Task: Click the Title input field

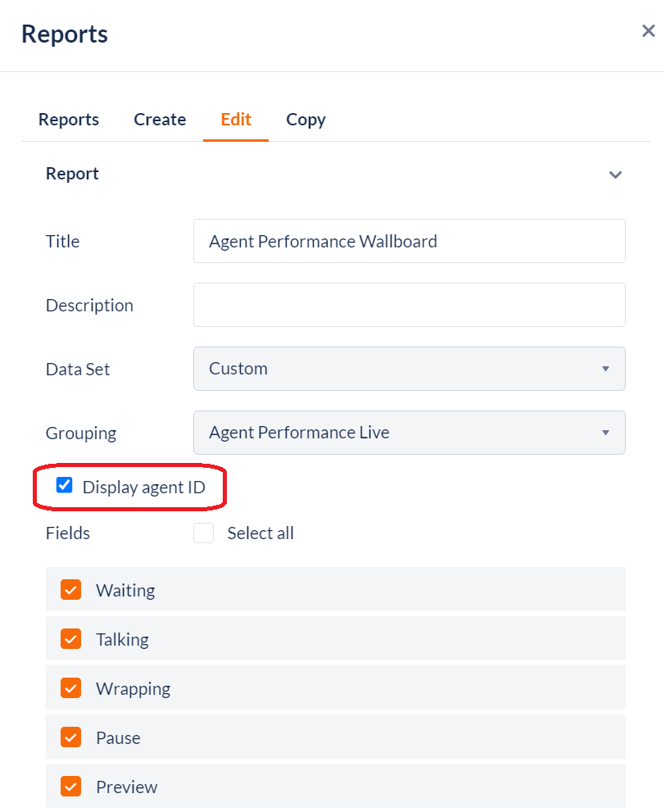Action: coord(409,241)
